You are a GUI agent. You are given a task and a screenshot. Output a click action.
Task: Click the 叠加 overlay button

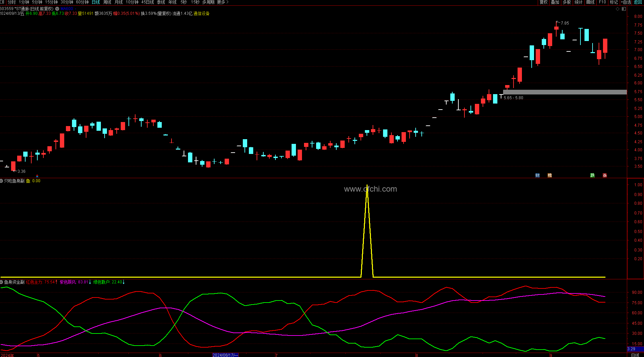click(x=555, y=2)
